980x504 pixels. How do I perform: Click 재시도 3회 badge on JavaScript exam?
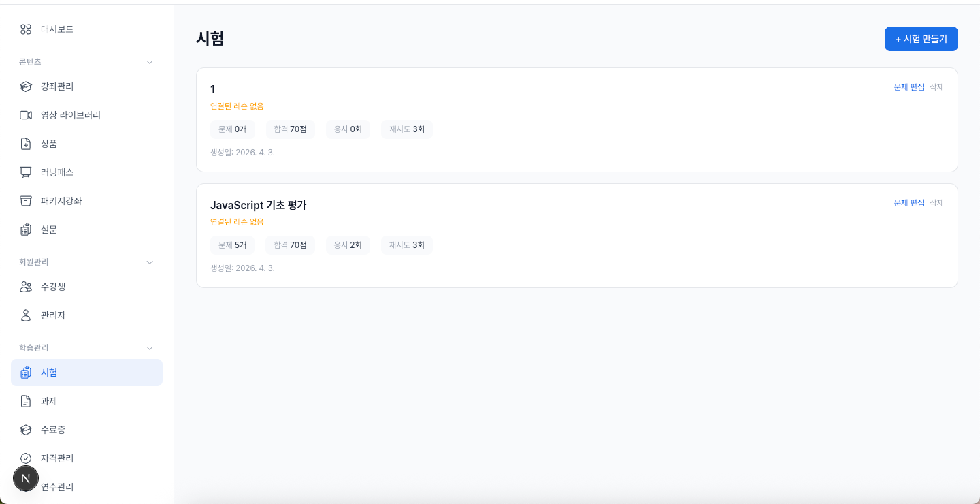tap(407, 245)
